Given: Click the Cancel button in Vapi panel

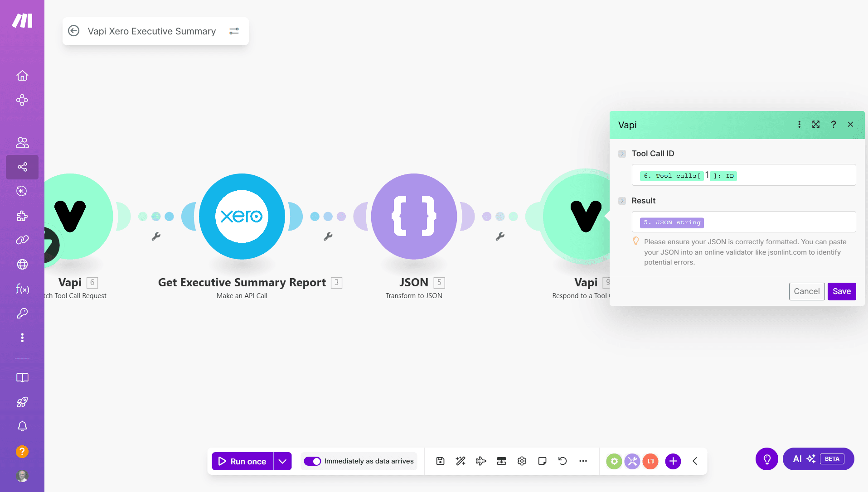Looking at the screenshot, I should coord(806,291).
